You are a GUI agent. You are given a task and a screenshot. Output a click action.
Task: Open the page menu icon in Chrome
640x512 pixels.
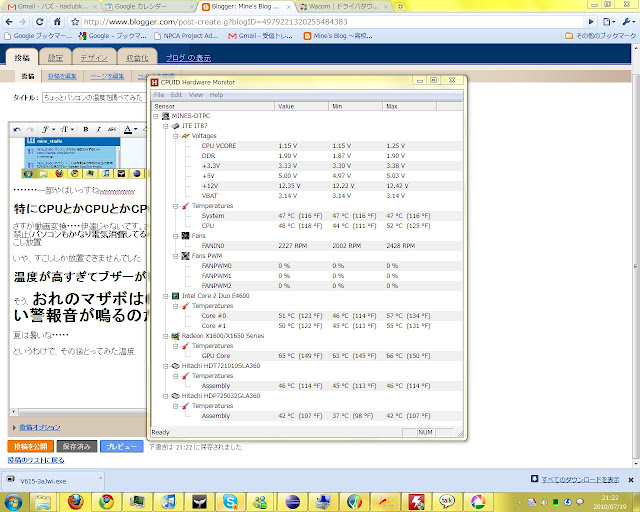[x=609, y=22]
